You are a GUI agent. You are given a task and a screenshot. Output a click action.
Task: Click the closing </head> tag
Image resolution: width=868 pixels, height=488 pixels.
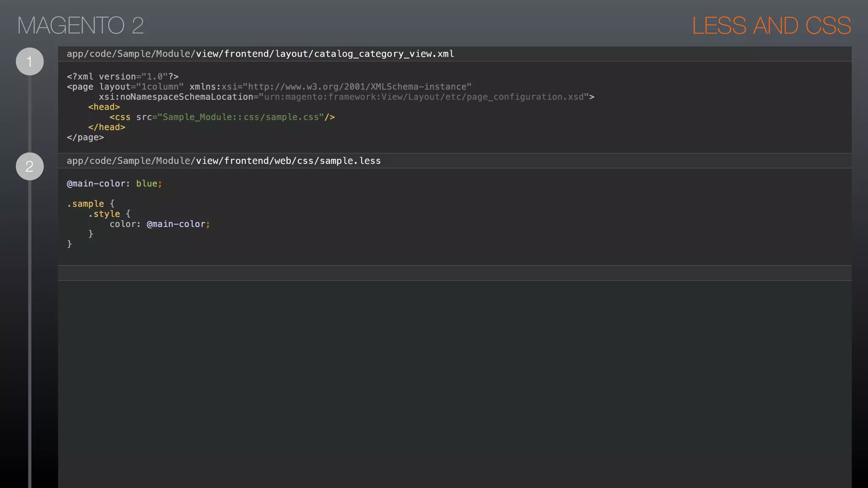coord(107,128)
